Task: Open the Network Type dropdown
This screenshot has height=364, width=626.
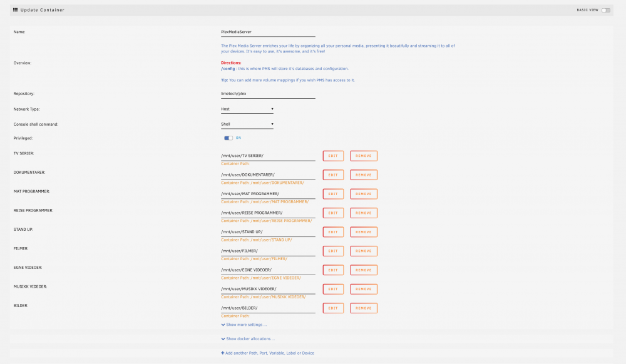Action: (x=247, y=109)
